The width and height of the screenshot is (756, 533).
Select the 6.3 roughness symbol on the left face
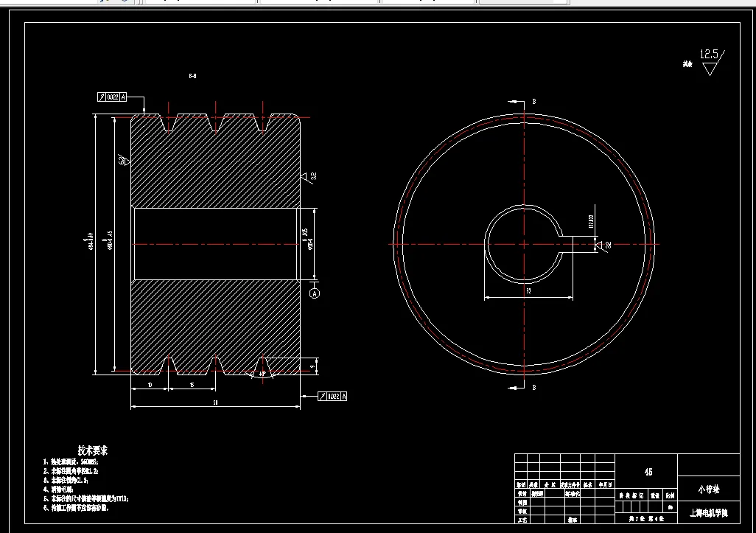[124, 160]
